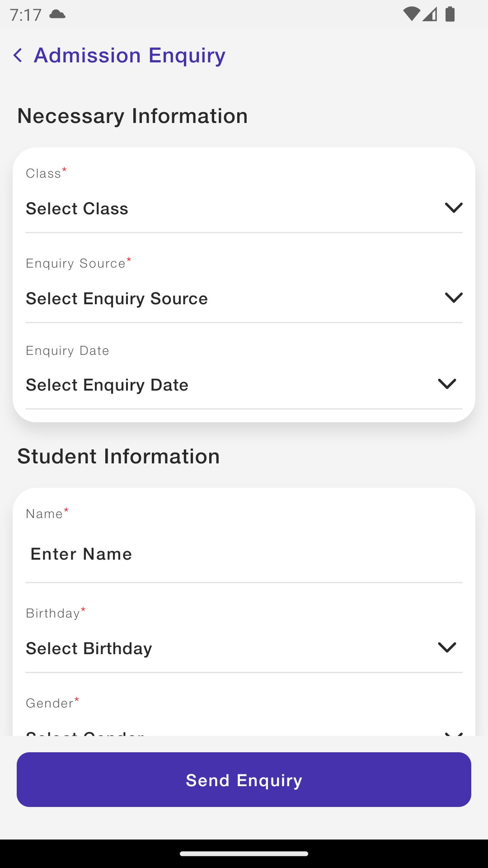Tap the clock time in status bar

click(26, 15)
